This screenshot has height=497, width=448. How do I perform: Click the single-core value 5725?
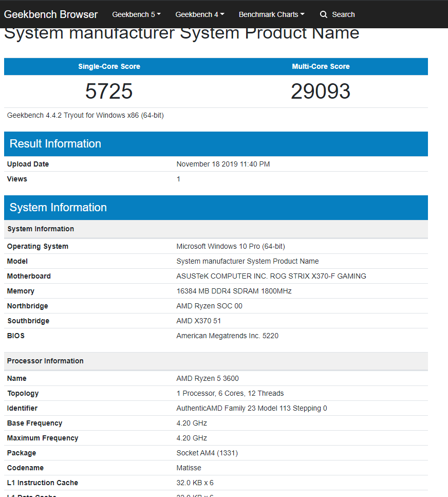click(x=109, y=91)
